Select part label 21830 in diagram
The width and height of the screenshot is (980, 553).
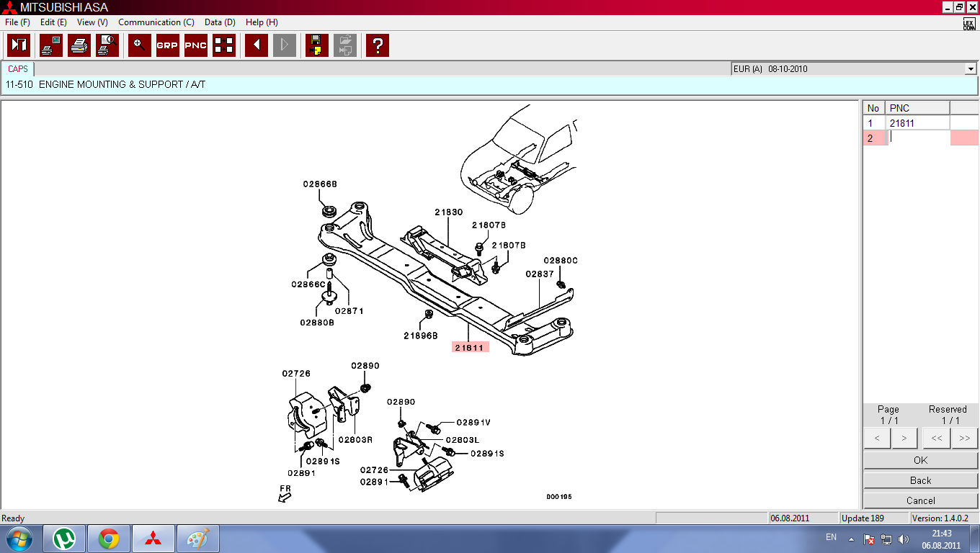(x=448, y=212)
